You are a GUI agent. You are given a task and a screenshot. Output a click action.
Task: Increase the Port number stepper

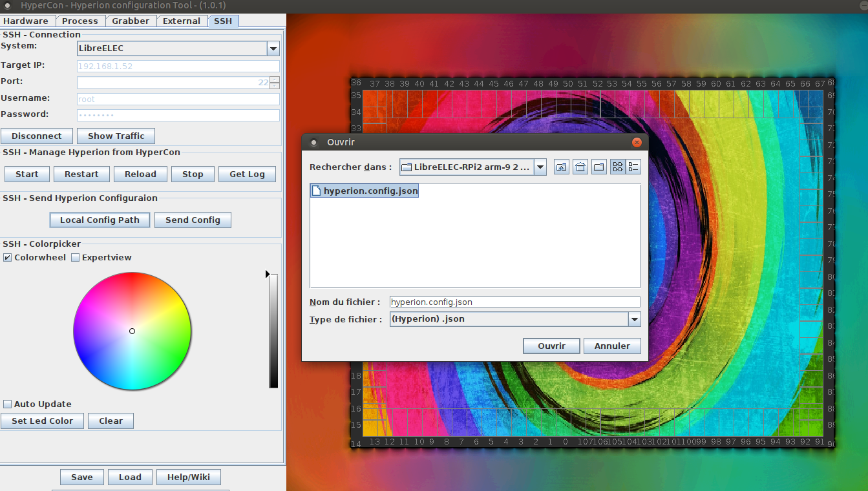pos(275,79)
